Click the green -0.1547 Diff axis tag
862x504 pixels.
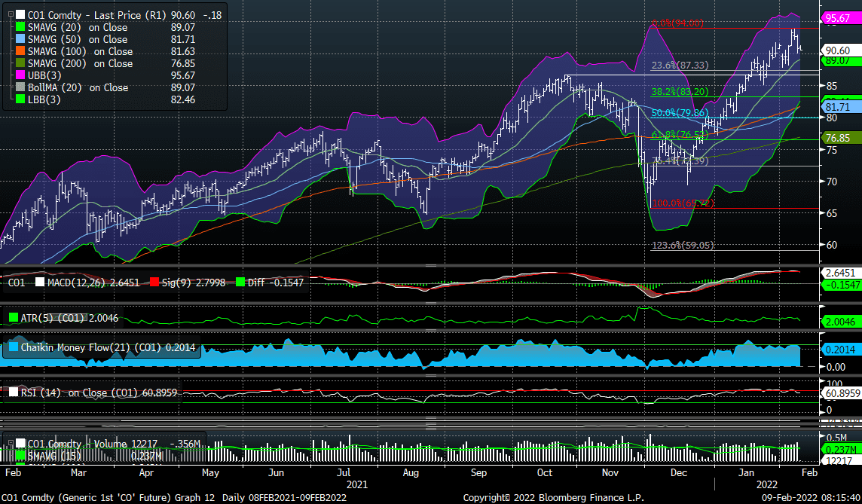[840, 285]
